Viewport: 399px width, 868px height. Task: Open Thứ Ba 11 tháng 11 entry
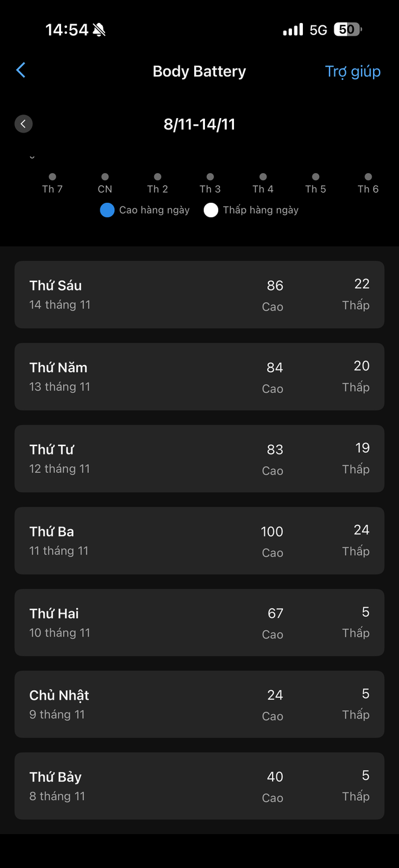[x=199, y=541]
